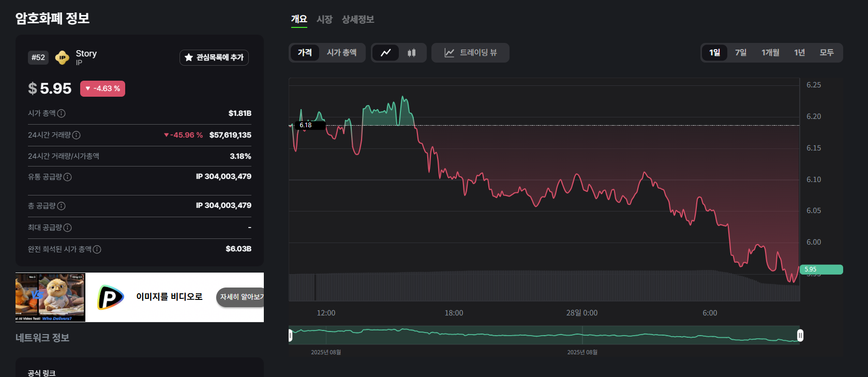Click the Story coin name text

coord(86,54)
